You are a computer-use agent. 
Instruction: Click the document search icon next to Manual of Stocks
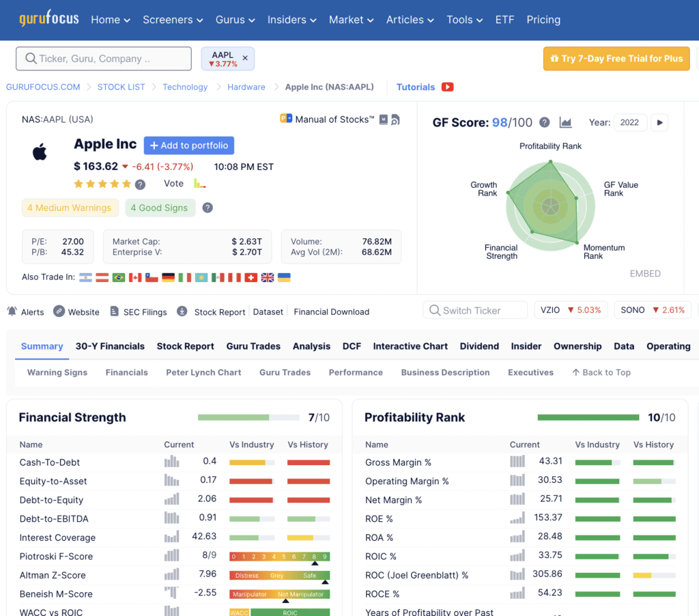395,120
